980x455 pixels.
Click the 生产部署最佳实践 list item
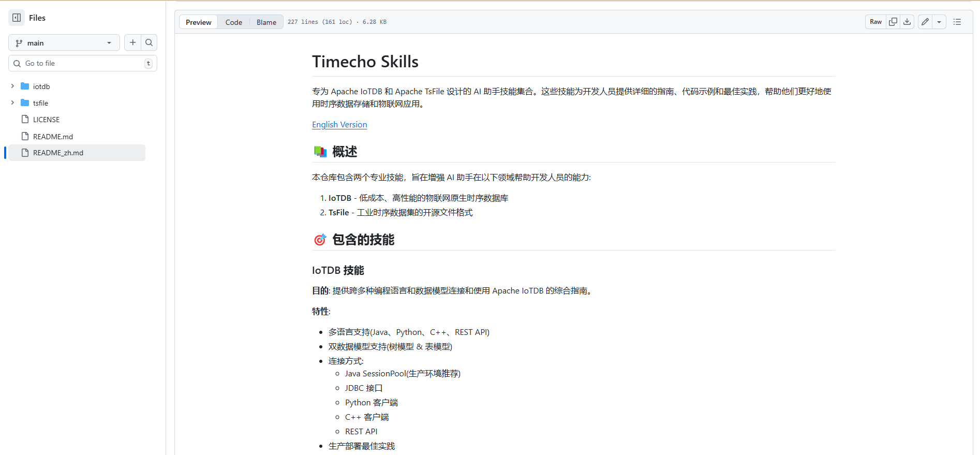click(x=362, y=446)
